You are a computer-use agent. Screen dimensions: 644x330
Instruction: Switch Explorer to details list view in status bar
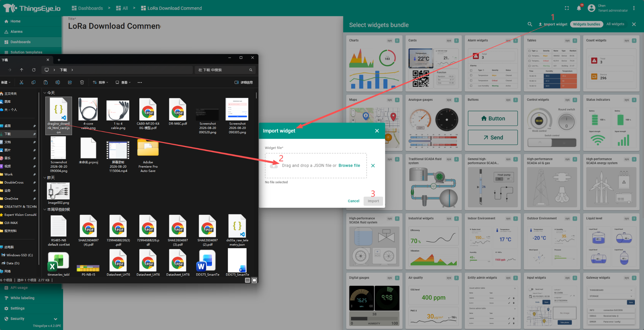coord(247,280)
